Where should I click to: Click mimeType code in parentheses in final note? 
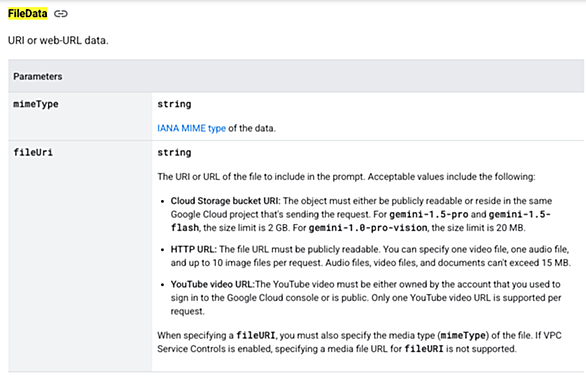pos(463,335)
